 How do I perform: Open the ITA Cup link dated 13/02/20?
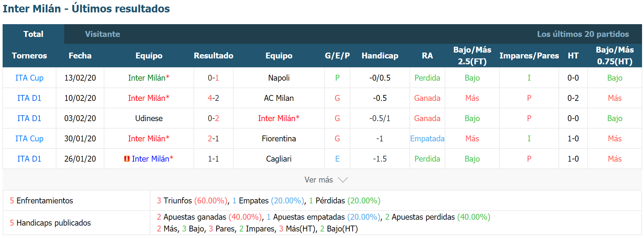(29, 78)
